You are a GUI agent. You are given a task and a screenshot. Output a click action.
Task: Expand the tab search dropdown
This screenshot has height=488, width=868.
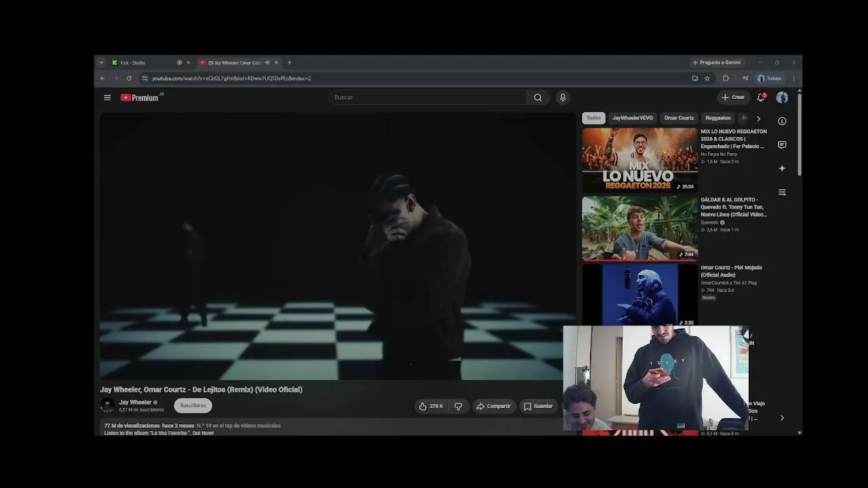click(x=101, y=62)
